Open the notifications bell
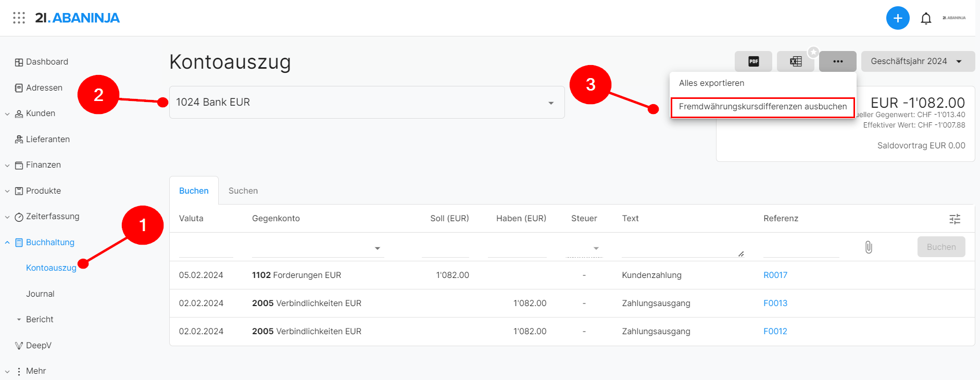The image size is (980, 380). 925,19
